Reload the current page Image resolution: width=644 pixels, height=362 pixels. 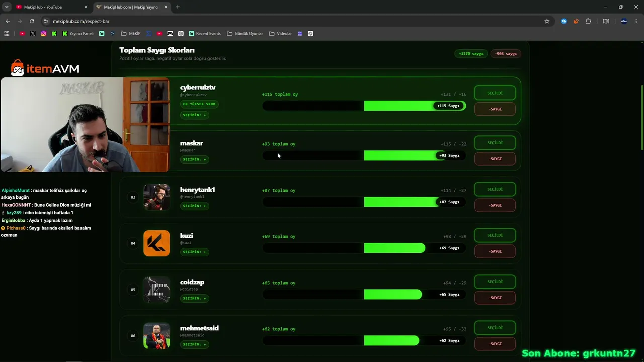(x=32, y=21)
